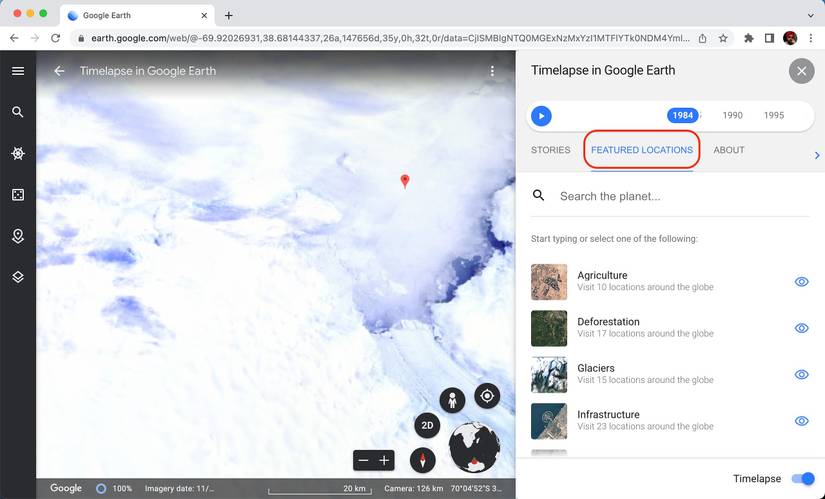Activate Pegman Street View button
Viewport: 825px width, 499px height.
452,401
